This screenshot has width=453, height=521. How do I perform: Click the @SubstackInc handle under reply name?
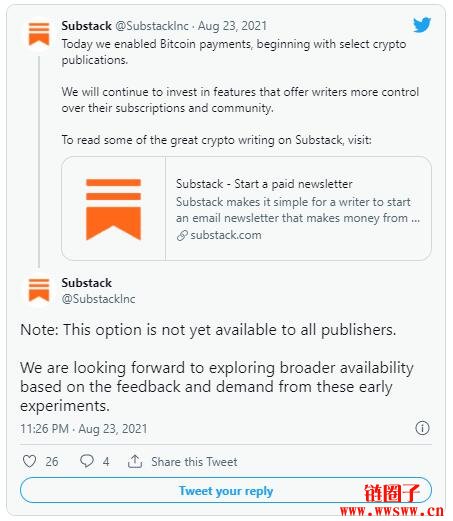[98, 299]
